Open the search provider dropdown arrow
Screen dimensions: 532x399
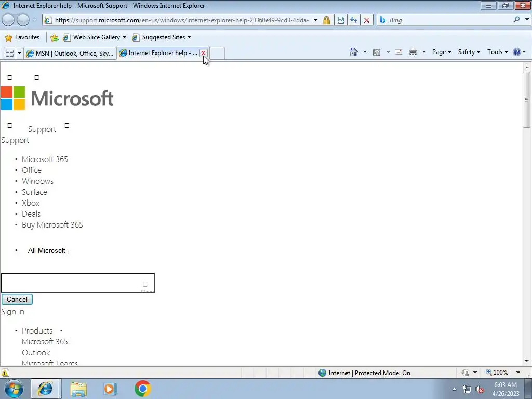point(527,20)
